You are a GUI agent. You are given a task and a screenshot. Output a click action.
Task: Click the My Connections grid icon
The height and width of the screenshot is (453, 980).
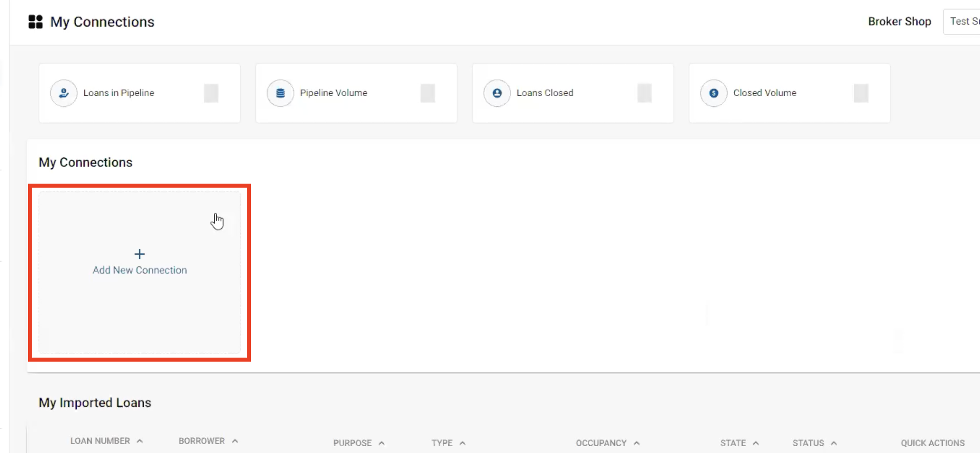(35, 22)
